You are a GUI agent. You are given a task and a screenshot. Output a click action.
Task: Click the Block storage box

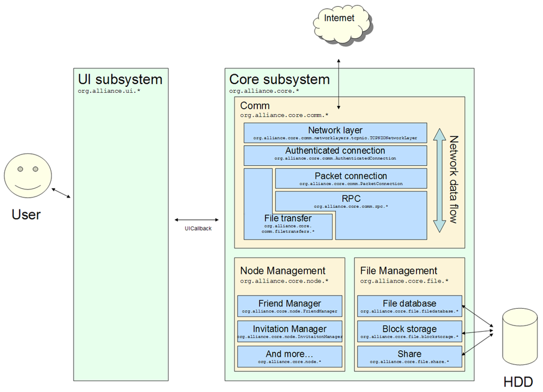coord(409,331)
